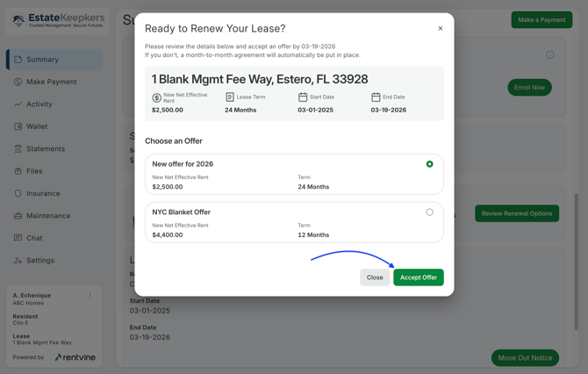The width and height of the screenshot is (588, 374).
Task: Select the "NYC Blanket Offer" radio button
Action: point(429,212)
